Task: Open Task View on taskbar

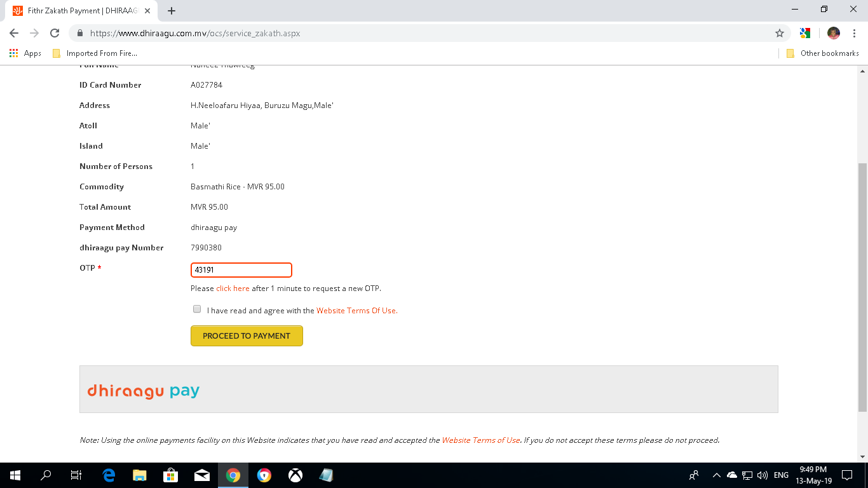Action: 76,475
